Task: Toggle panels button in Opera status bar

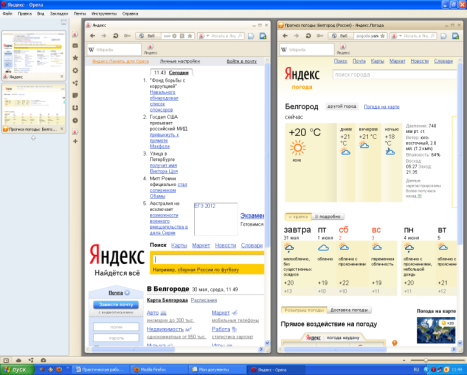Action: click(6, 360)
